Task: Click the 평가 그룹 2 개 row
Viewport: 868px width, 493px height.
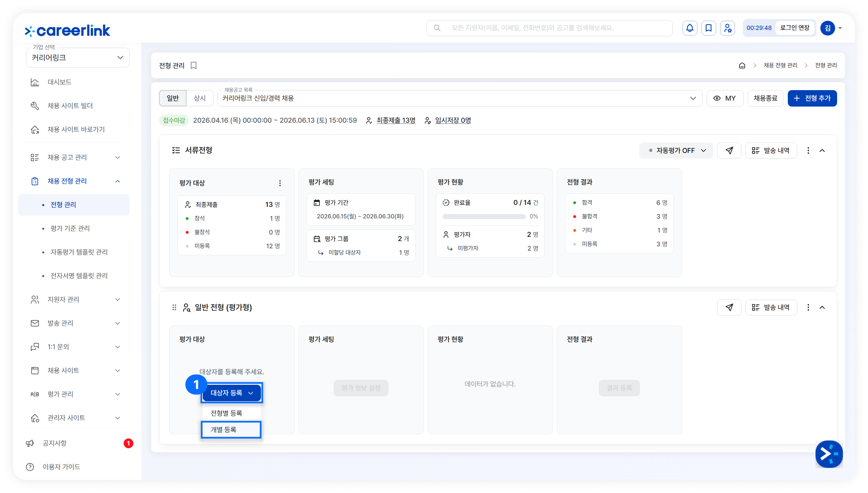Action: click(361, 239)
